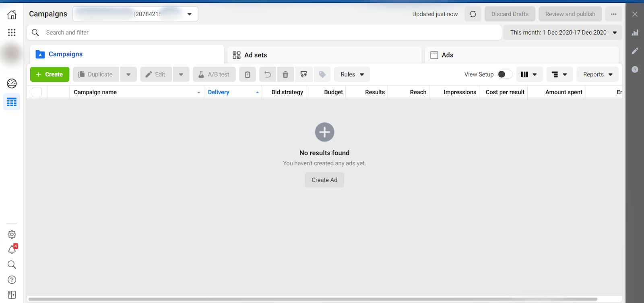The height and width of the screenshot is (303, 644).
Task: Click the horizontal scrollbar at bottom
Action: 313,299
